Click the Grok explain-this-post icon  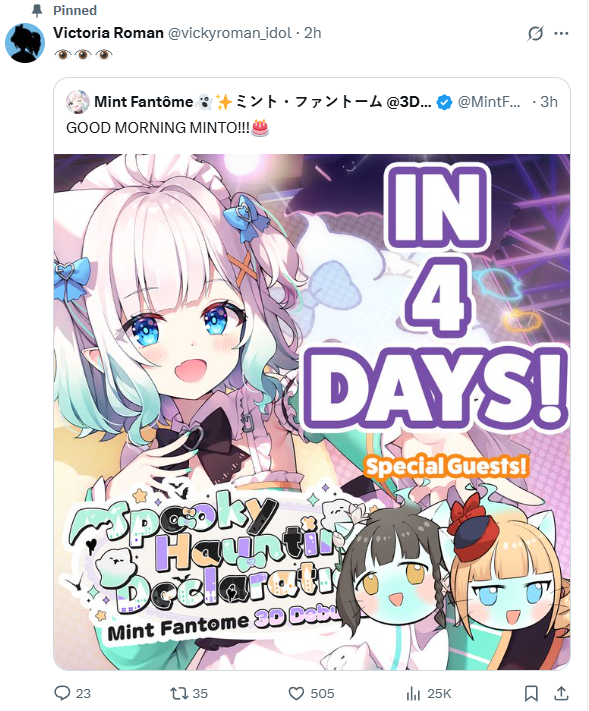tap(535, 33)
